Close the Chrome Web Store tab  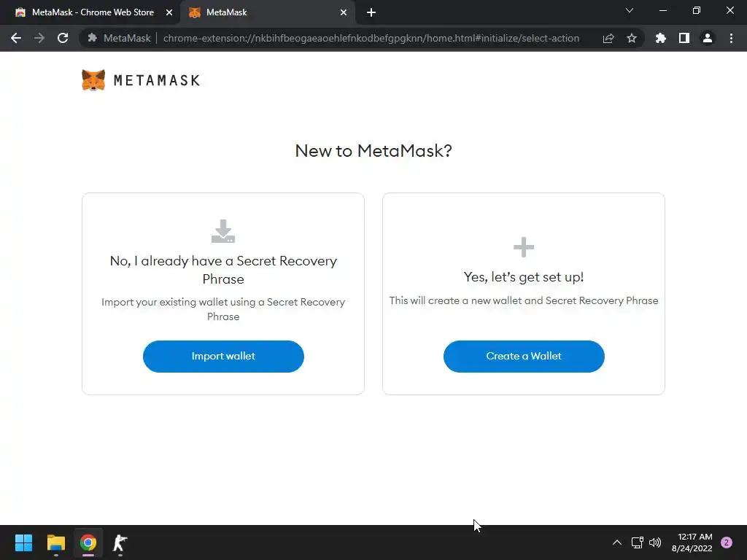point(169,13)
